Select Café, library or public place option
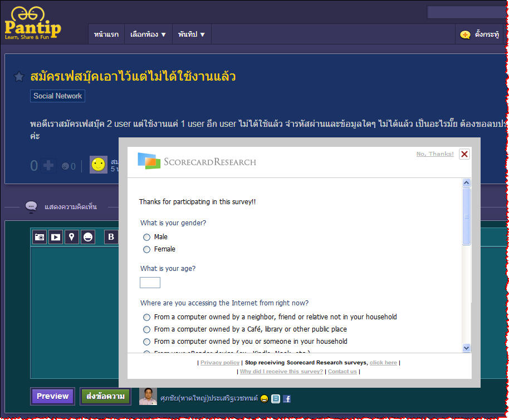This screenshot has width=509, height=420. [146, 329]
